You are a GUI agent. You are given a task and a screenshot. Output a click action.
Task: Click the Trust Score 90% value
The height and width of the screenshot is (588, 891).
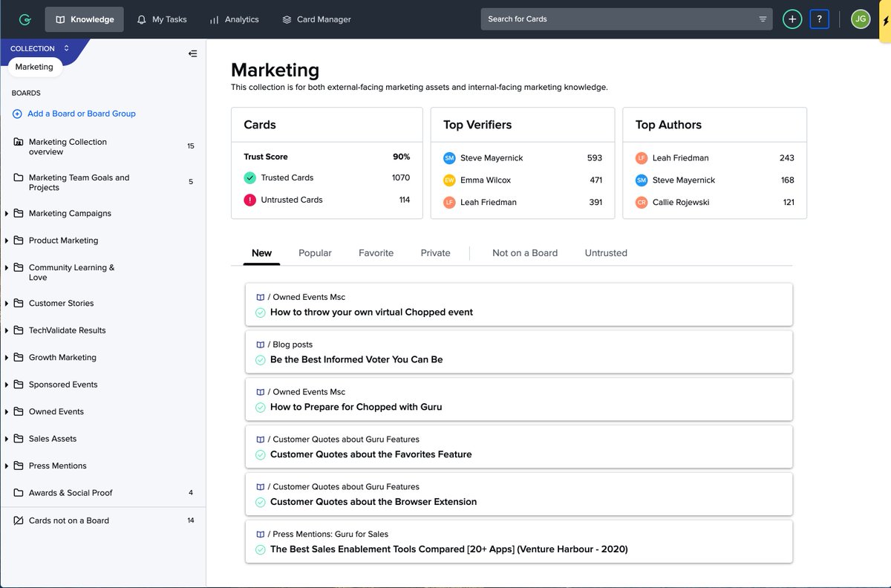click(x=401, y=157)
